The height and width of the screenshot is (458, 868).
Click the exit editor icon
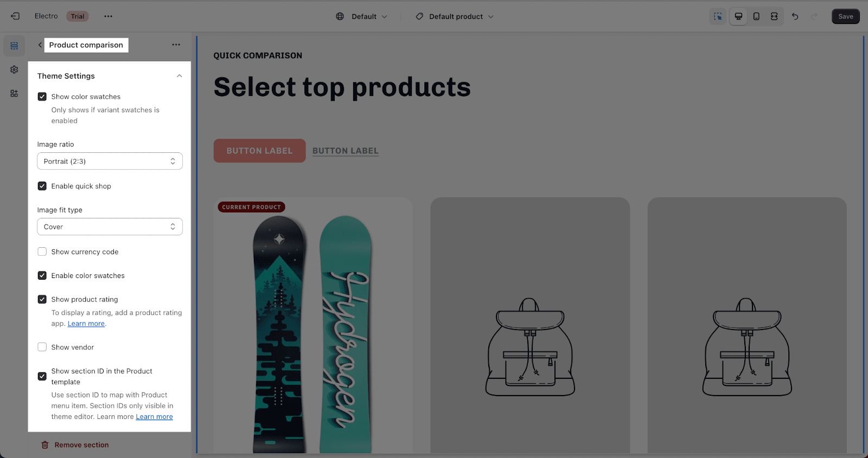15,16
